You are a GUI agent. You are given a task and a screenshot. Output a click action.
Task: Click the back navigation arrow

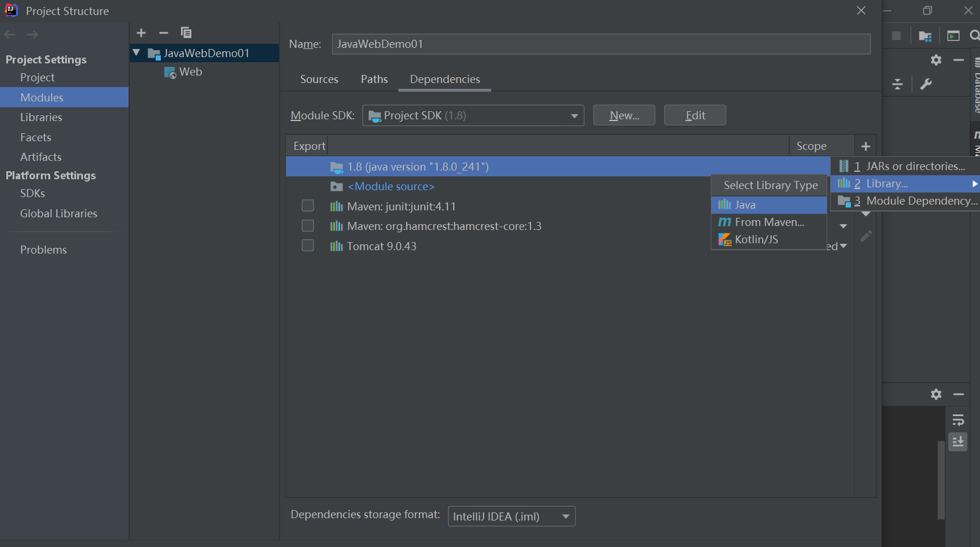(x=10, y=35)
